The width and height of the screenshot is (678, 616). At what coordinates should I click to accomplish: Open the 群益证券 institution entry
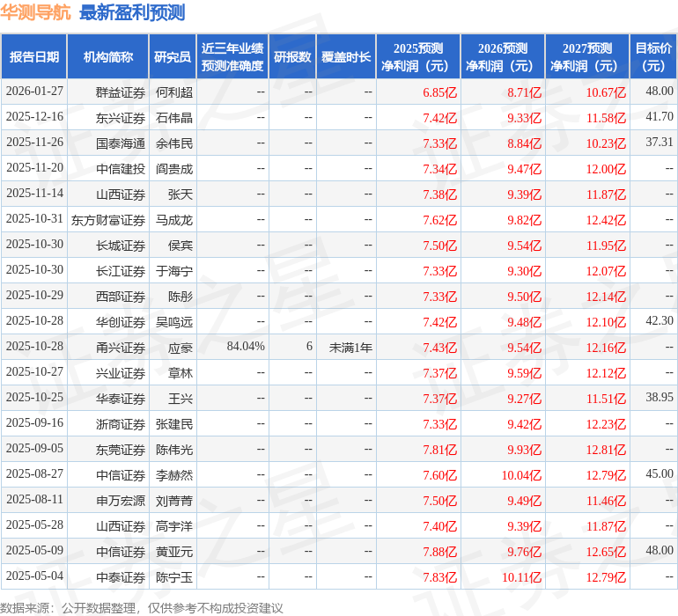[121, 92]
